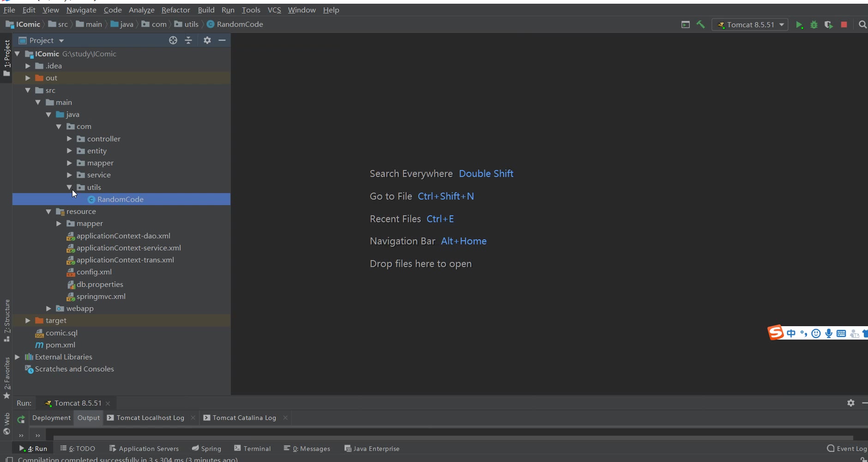Viewport: 868px width, 462px height.
Task: Build project with the hammer icon
Action: [700, 25]
